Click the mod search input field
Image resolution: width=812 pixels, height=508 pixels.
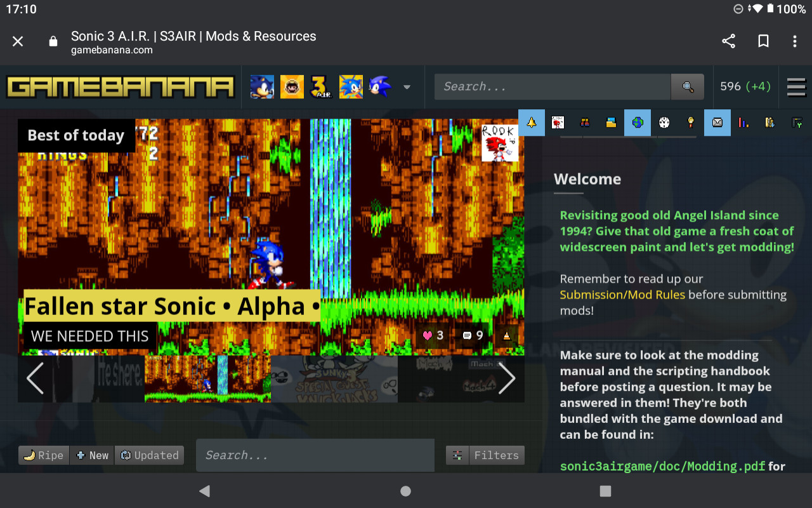click(x=315, y=455)
